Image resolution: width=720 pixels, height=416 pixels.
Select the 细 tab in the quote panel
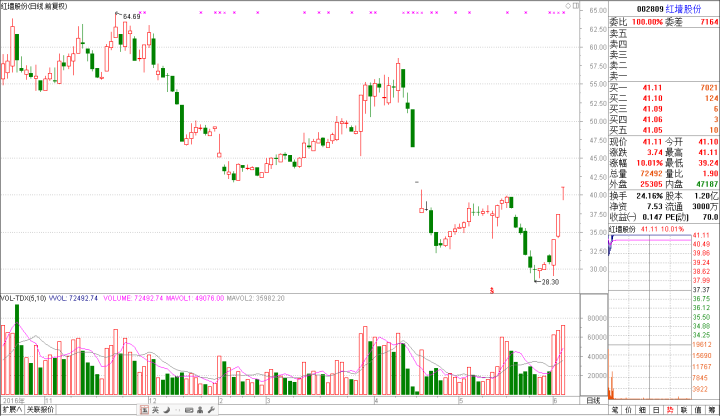643,410
